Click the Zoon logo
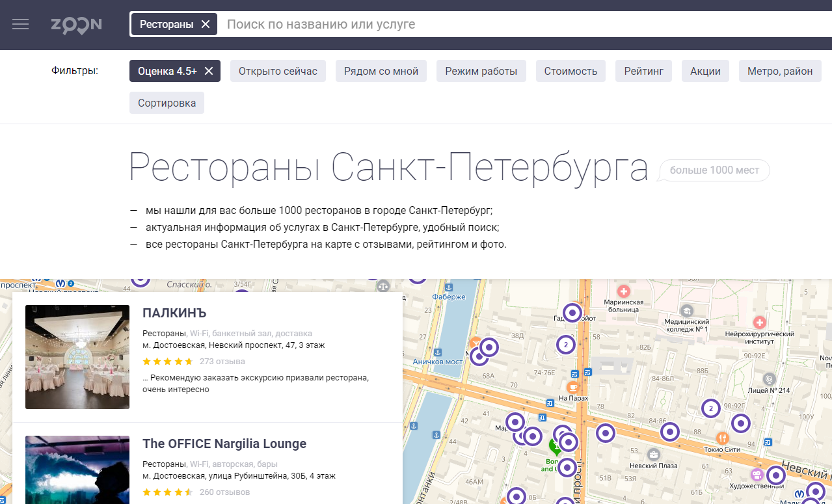 77,25
